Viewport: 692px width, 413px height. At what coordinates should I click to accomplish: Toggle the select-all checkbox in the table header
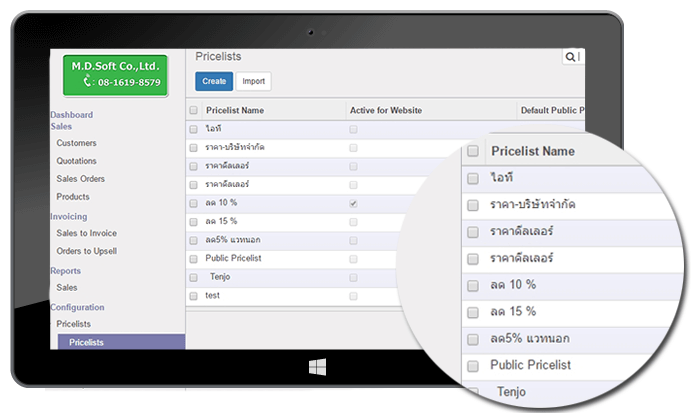click(x=193, y=110)
